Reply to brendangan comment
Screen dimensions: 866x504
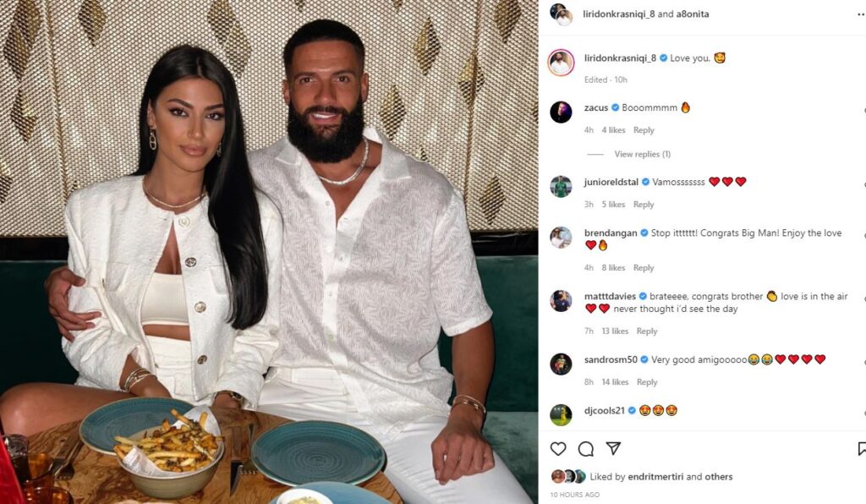[644, 268]
